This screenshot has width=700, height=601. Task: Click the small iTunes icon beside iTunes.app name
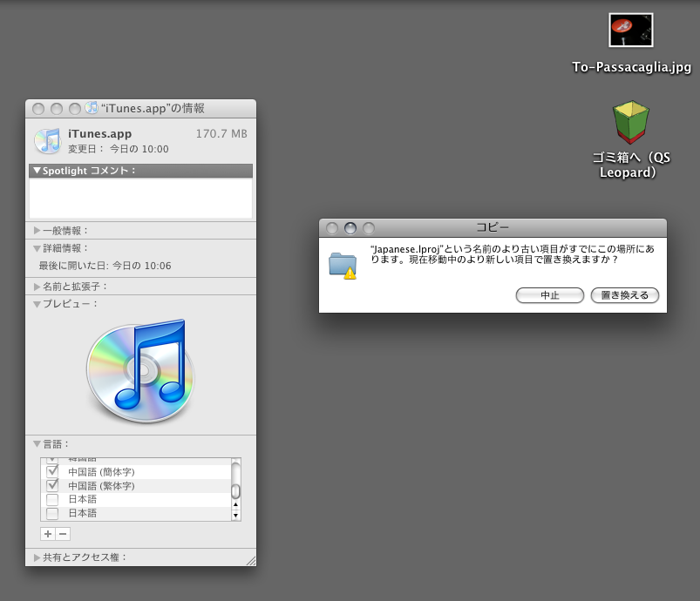coord(48,140)
